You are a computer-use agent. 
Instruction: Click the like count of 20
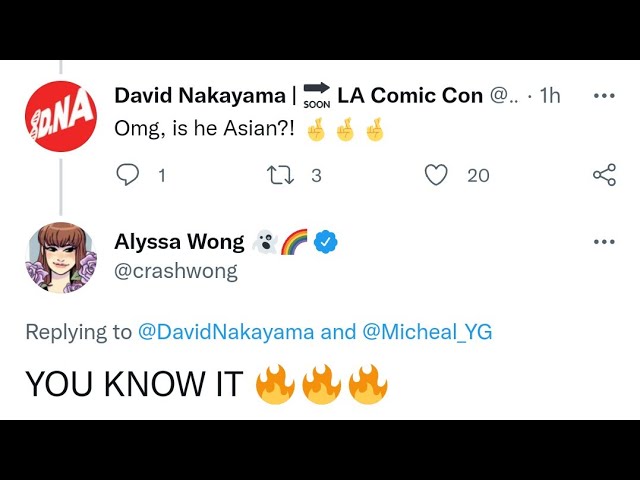click(x=478, y=176)
